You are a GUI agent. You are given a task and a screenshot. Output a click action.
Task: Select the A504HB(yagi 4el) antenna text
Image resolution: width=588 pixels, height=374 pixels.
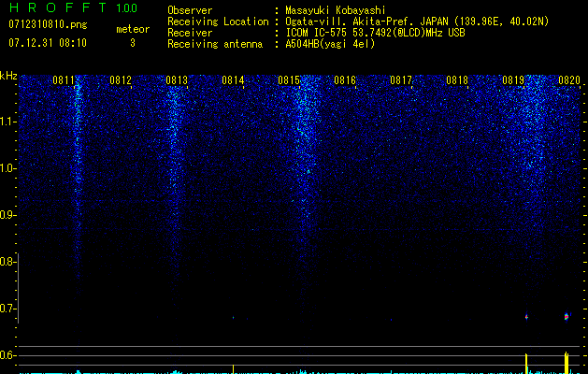pos(330,44)
